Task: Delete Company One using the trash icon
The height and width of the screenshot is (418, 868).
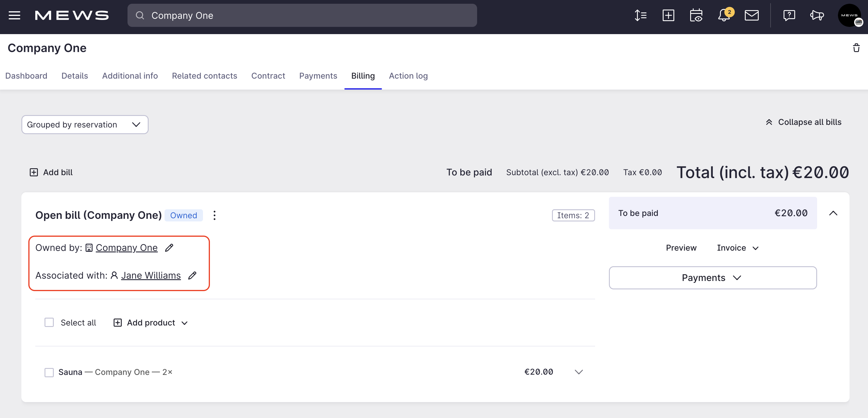Action: point(856,48)
